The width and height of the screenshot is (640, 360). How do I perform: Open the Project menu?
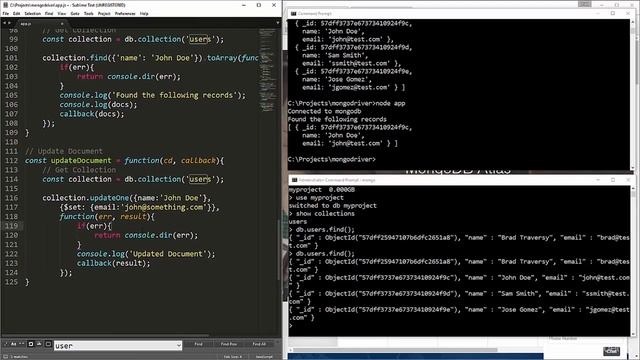click(x=104, y=13)
